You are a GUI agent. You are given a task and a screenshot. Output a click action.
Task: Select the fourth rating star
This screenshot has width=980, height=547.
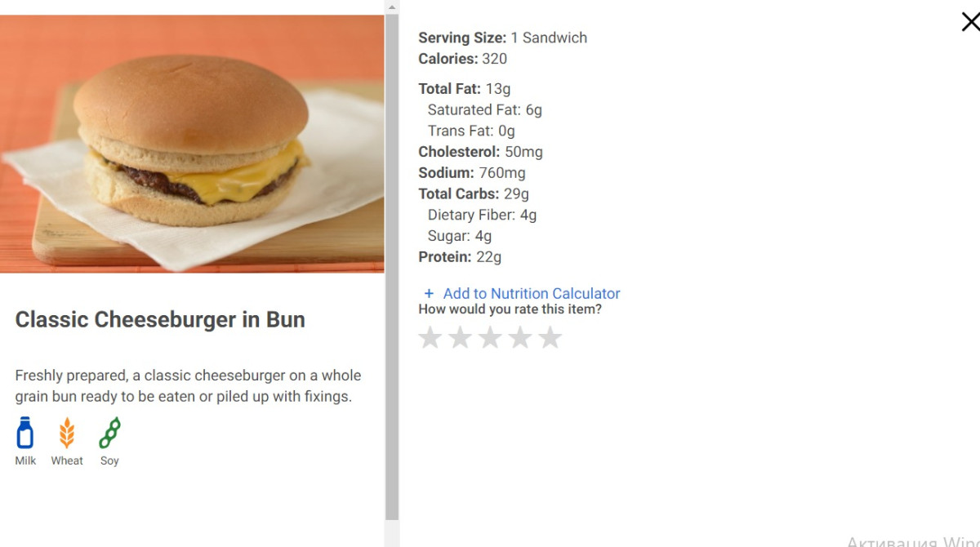(x=520, y=337)
